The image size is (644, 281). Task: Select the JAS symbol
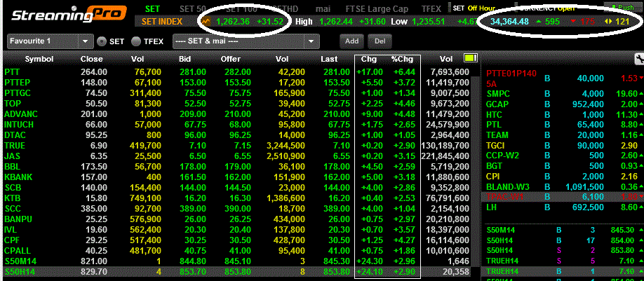[x=12, y=156]
